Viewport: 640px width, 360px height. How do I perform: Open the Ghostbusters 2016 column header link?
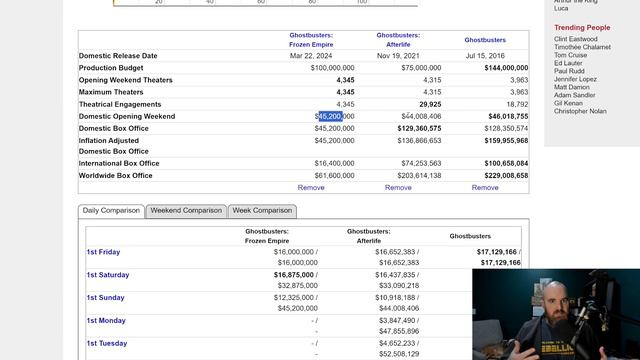pyautogui.click(x=485, y=40)
